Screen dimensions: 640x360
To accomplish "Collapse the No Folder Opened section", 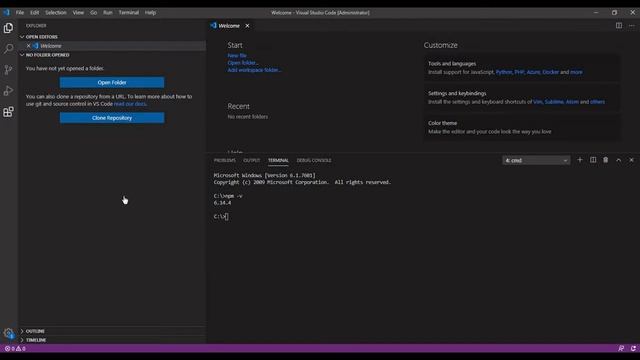I will tap(113, 55).
